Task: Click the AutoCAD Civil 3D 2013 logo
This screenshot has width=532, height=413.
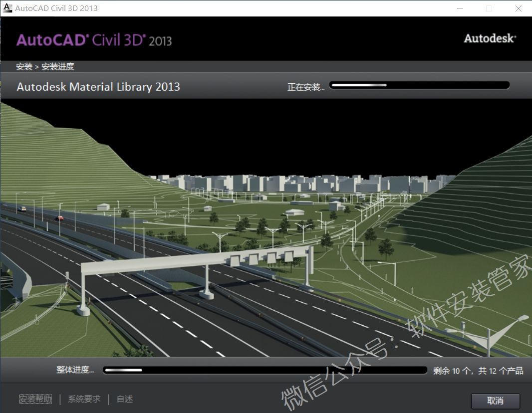Action: tap(94, 40)
